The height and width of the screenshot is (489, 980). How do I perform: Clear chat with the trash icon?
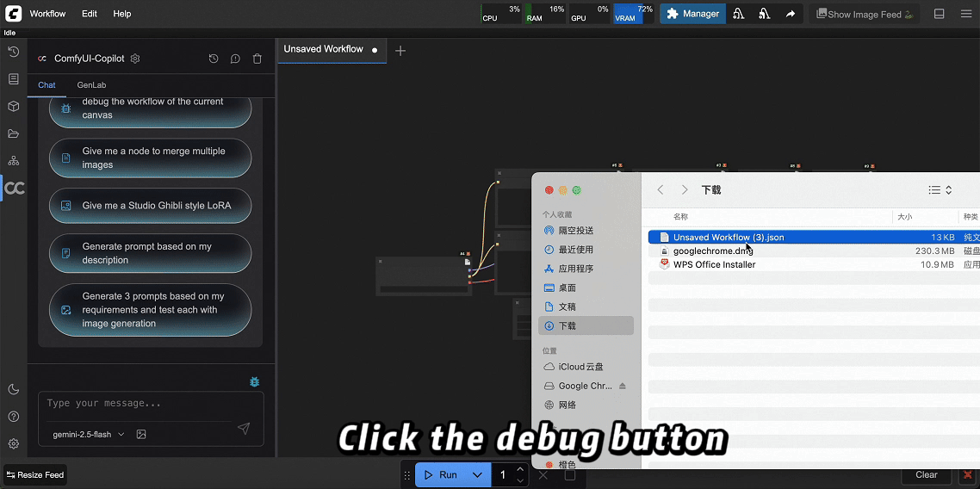click(x=257, y=59)
